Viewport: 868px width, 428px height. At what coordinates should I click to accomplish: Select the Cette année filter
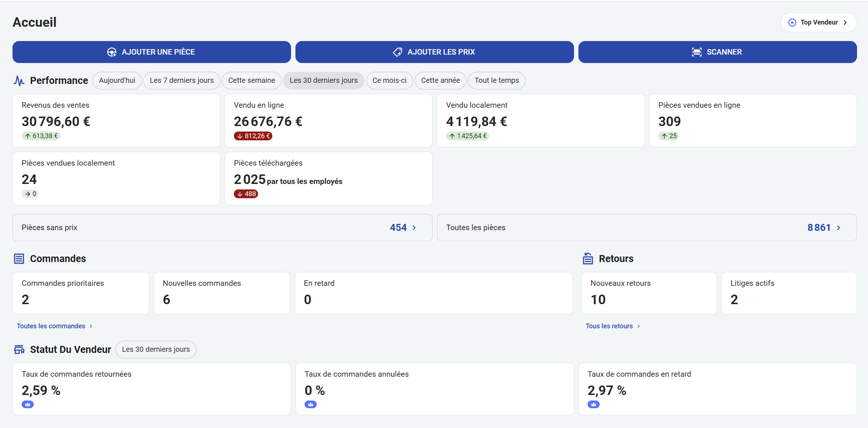coord(440,80)
